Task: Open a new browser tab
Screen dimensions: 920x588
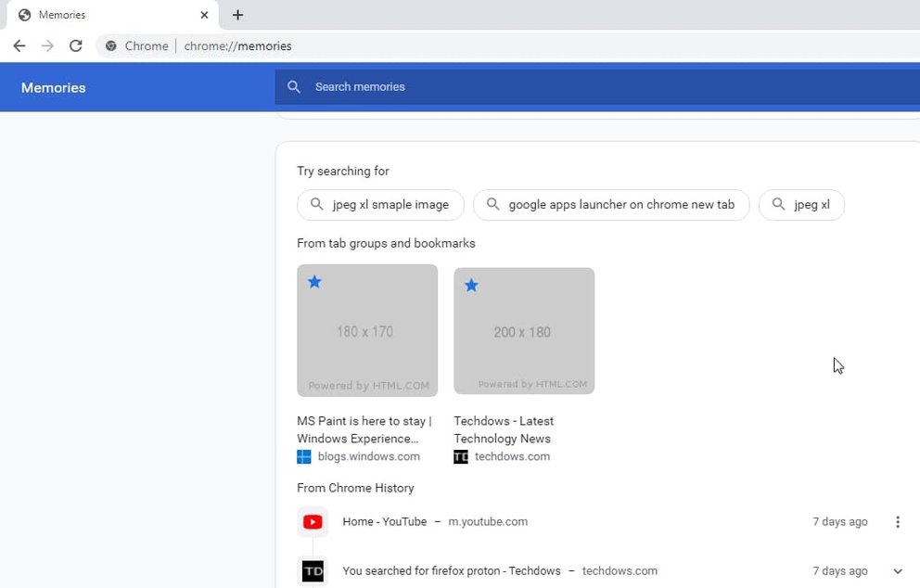Action: point(237,15)
